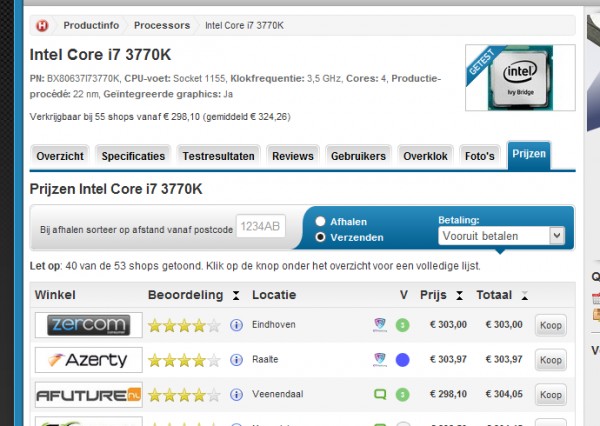Click Intel Core i7 3770K breadcrumb
Image resolution: width=600 pixels, height=426 pixels.
tap(244, 26)
